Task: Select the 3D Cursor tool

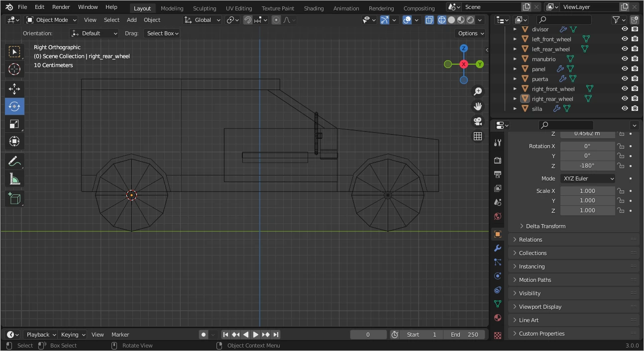Action: (x=14, y=69)
